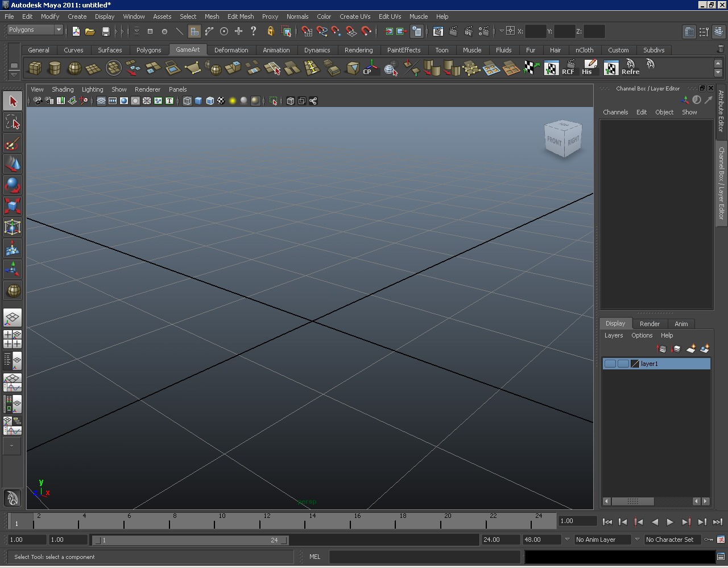
Task: Click the save scene icon
Action: click(x=105, y=32)
